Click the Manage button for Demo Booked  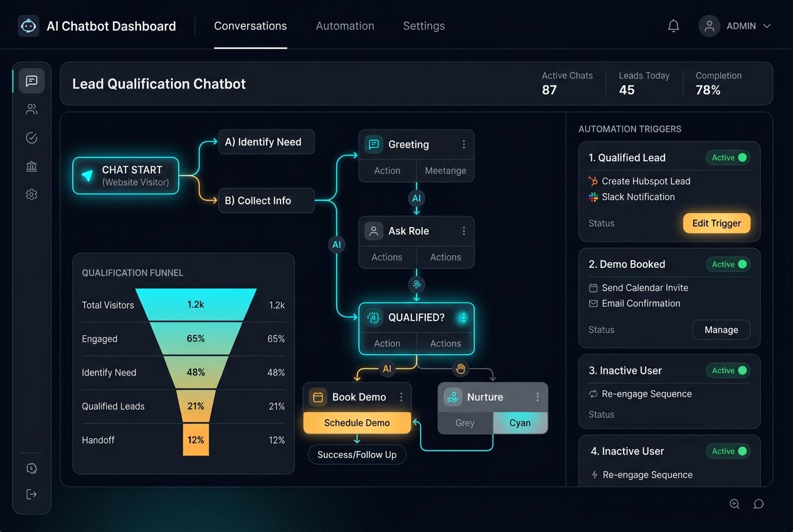coord(721,329)
